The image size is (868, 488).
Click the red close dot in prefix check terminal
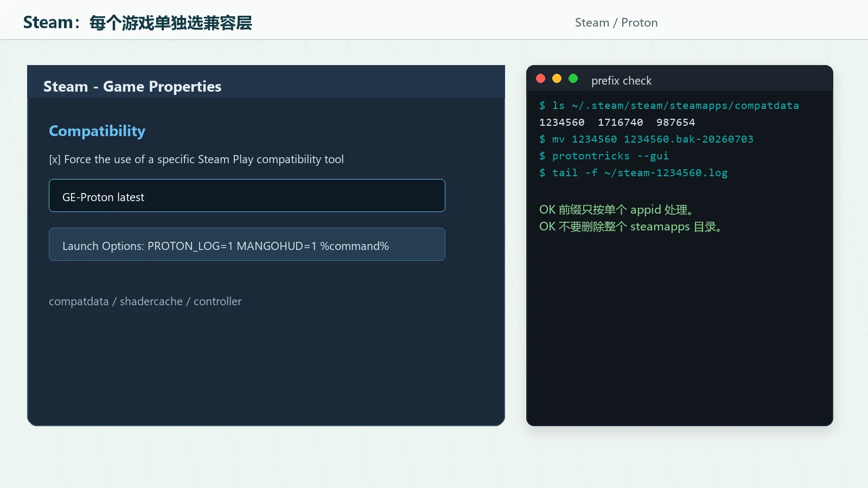pyautogui.click(x=540, y=79)
